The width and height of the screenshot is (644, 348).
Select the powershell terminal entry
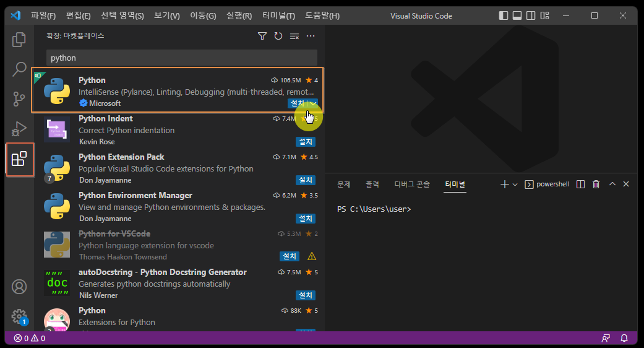[547, 184]
